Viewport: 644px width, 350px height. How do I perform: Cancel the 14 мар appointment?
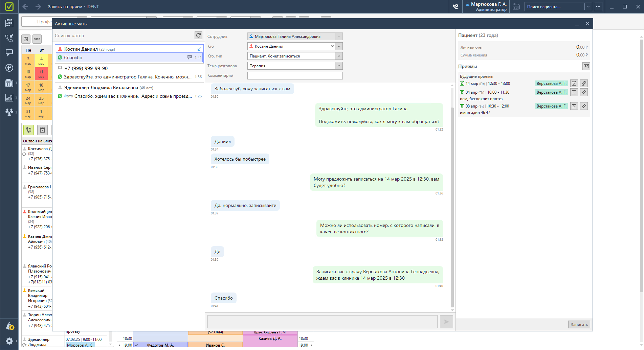tap(574, 84)
